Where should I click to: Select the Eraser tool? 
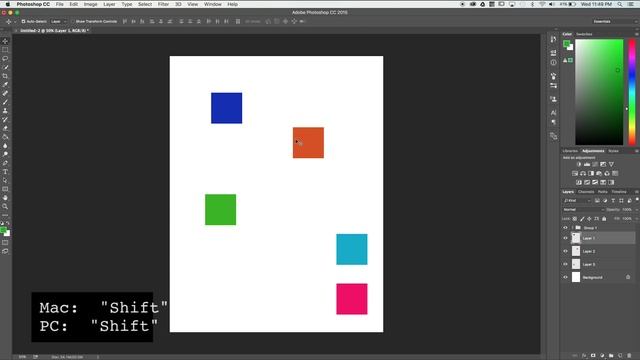click(5, 128)
